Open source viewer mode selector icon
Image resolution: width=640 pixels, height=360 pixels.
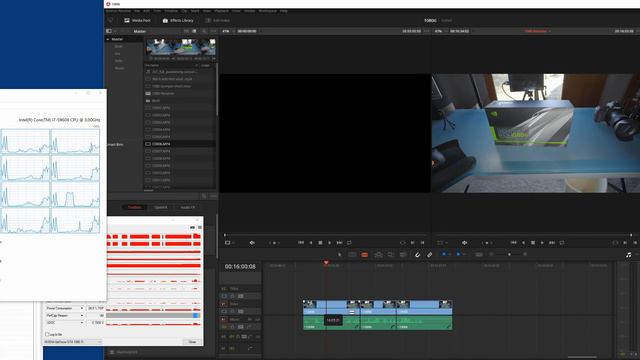tap(228, 242)
